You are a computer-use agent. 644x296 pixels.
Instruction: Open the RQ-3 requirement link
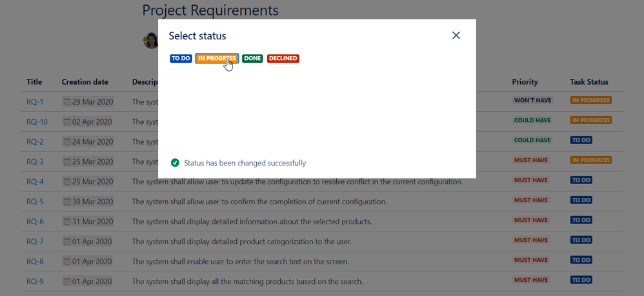[35, 162]
